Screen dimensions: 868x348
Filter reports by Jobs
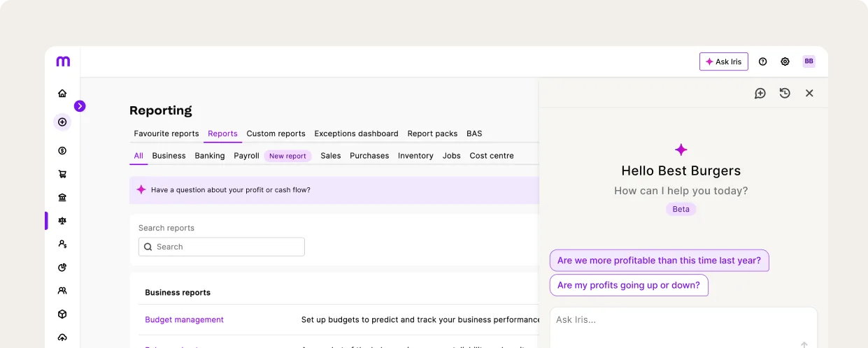pyautogui.click(x=452, y=156)
